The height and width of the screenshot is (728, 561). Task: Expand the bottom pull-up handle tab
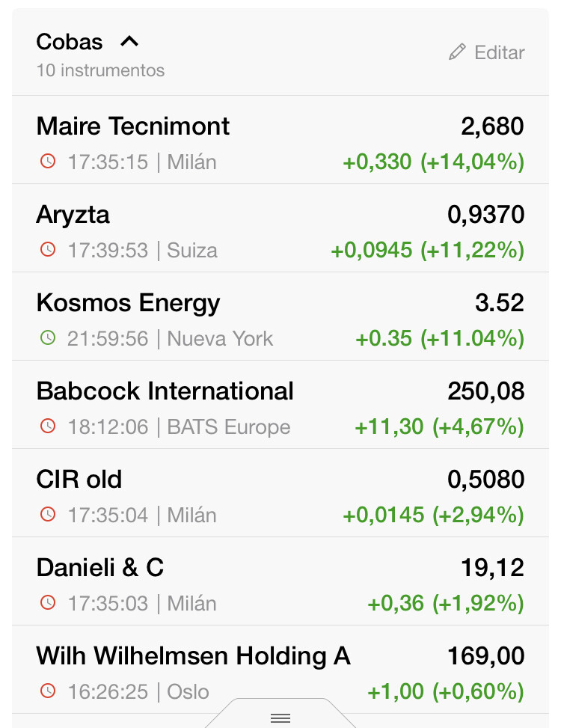[280, 715]
